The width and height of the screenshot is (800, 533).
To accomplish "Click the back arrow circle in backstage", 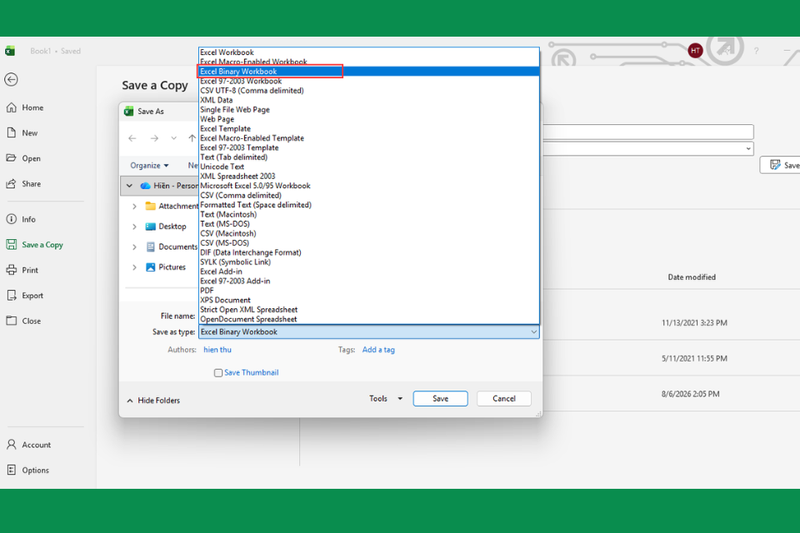I will 11,80.
